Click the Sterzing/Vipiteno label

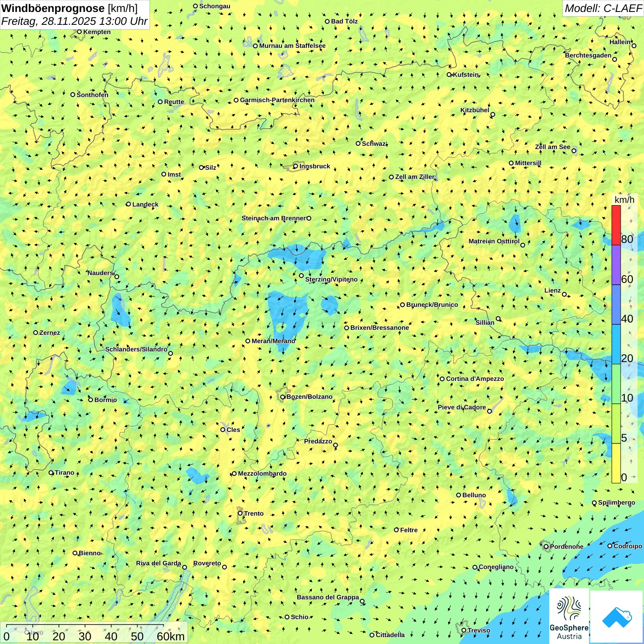coord(331,279)
